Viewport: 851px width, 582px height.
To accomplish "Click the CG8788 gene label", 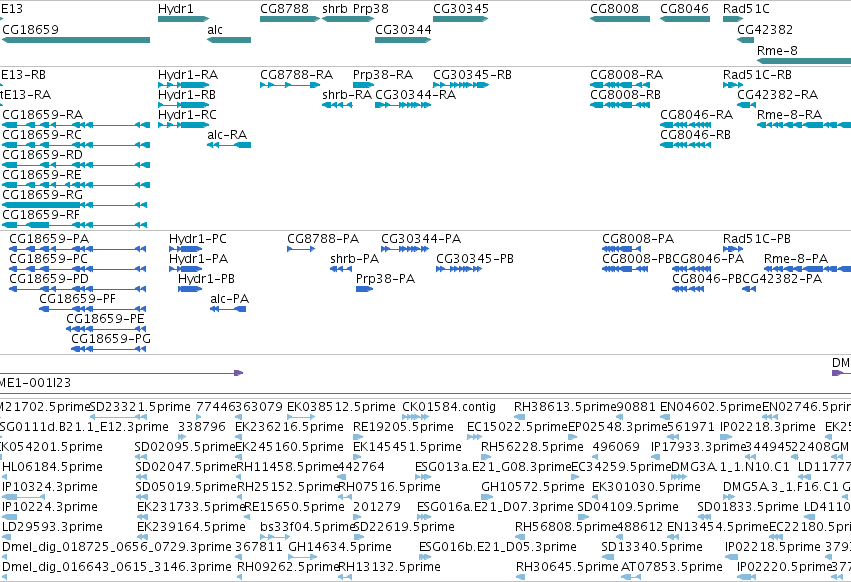I will [284, 9].
